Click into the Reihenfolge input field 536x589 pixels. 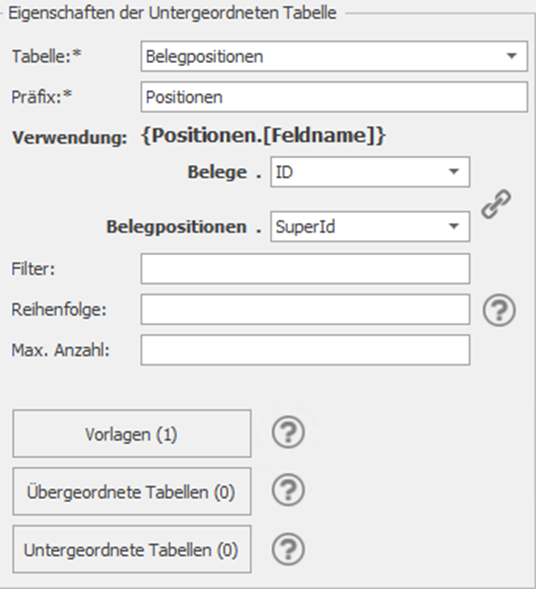coord(305,310)
